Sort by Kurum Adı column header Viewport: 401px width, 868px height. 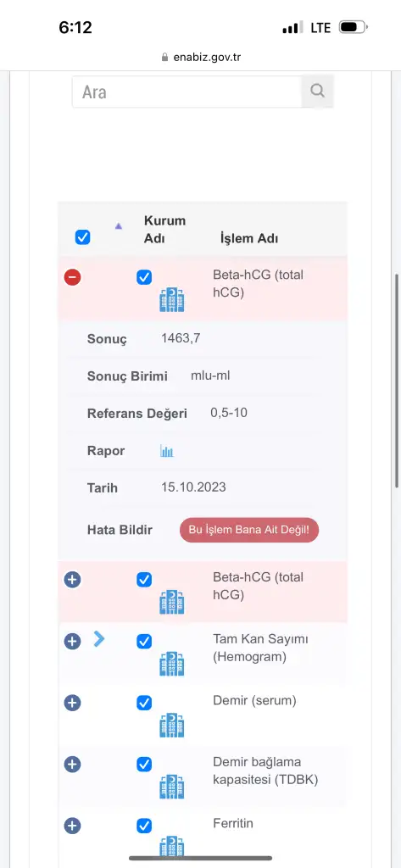pyautogui.click(x=164, y=229)
